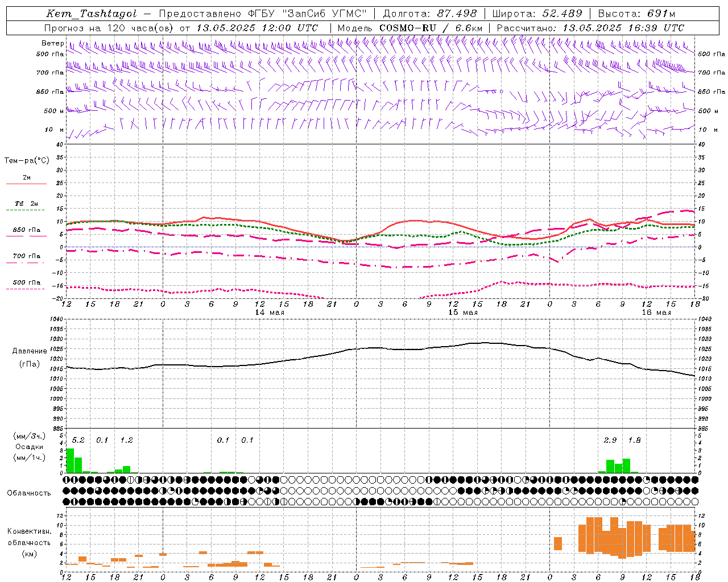
Task: Click the Осадки panel label
Action: pyautogui.click(x=30, y=447)
